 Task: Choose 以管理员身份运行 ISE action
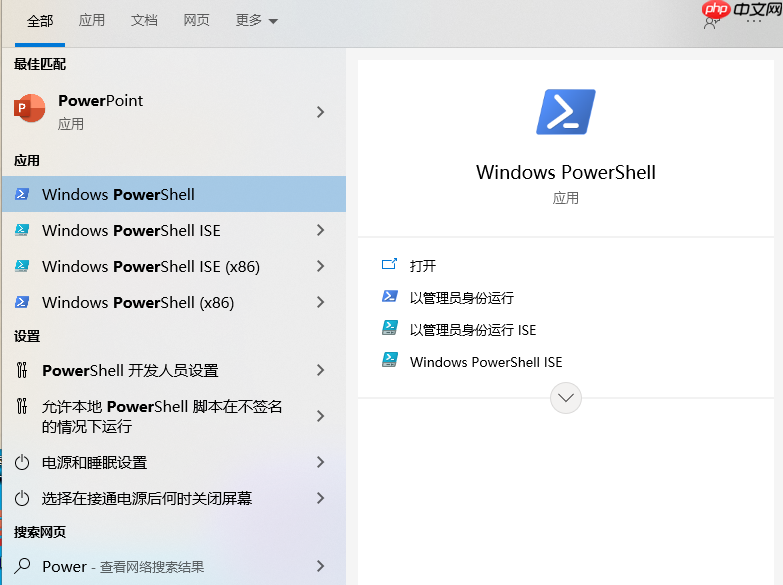473,330
